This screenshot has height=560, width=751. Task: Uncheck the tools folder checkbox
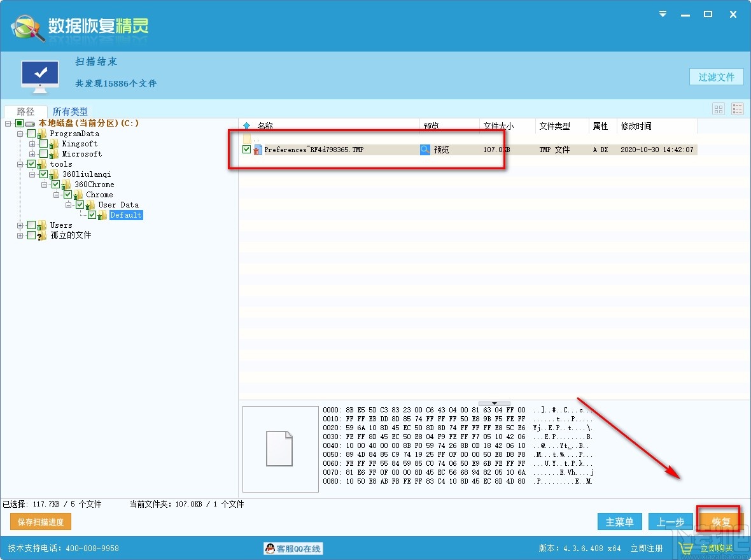coord(32,164)
